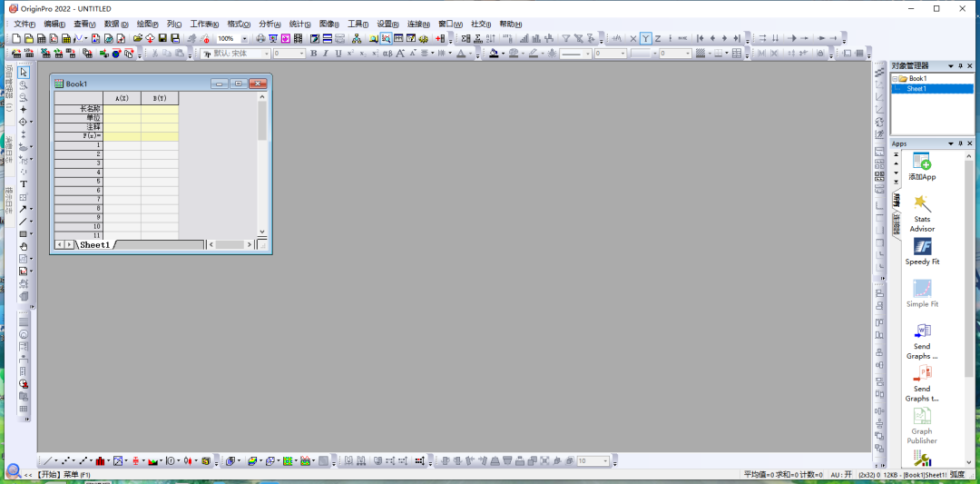Select the Rectangle tool in the left toolbox
The width and height of the screenshot is (980, 484).
pos(23,234)
